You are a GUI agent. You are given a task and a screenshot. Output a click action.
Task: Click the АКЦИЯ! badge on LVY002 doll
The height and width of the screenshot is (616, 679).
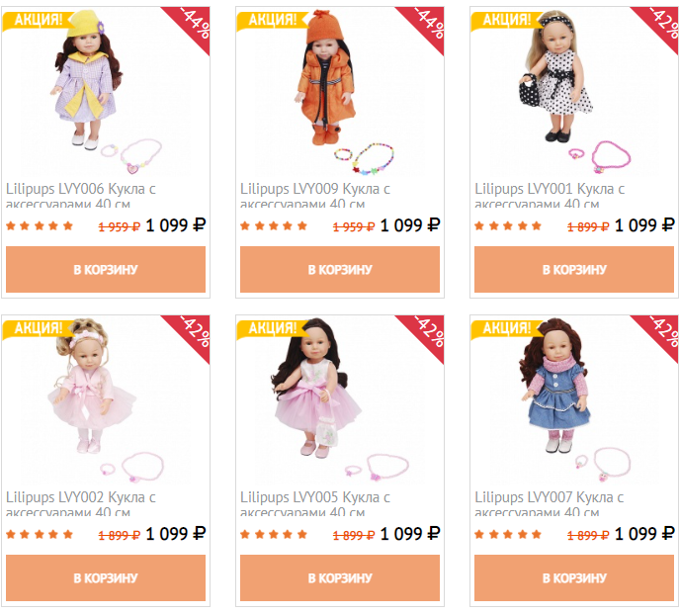click(x=39, y=328)
